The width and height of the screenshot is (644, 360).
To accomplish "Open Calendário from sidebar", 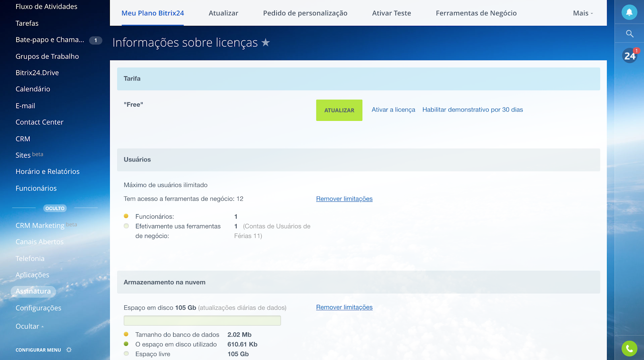I will (33, 89).
